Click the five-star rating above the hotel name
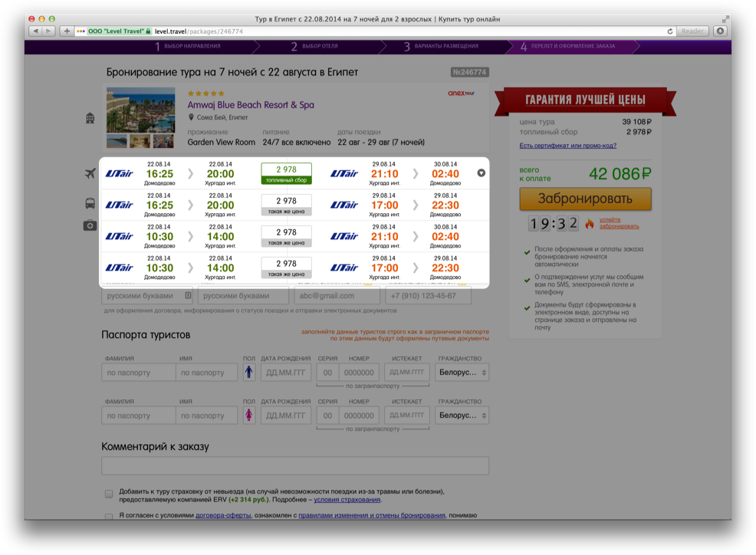 206,94
